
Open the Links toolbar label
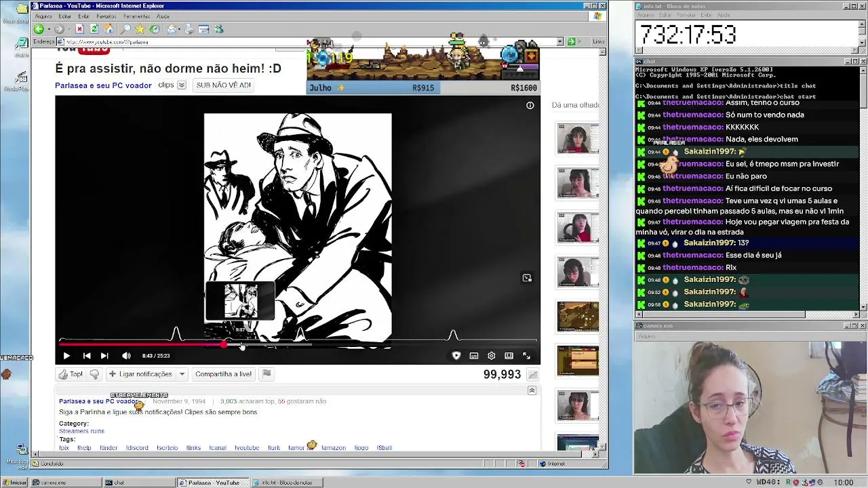598,42
